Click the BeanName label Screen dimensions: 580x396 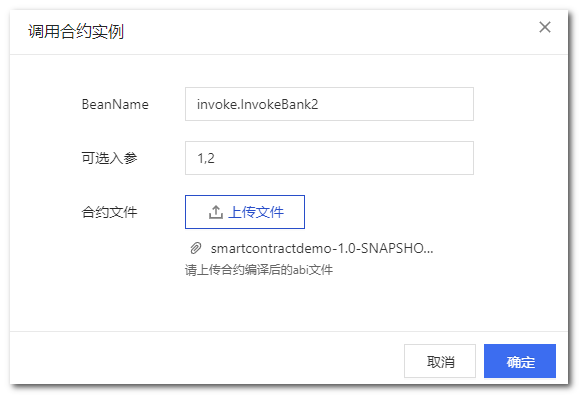(115, 104)
